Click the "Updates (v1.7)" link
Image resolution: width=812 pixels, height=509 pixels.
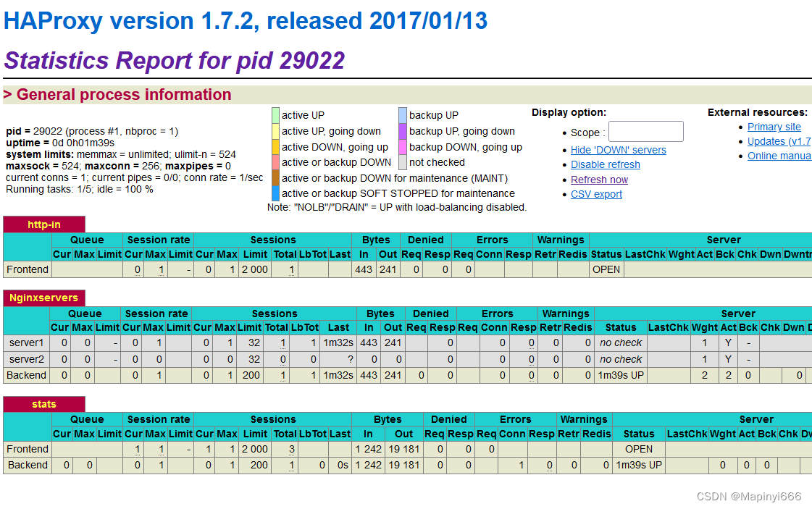click(779, 141)
